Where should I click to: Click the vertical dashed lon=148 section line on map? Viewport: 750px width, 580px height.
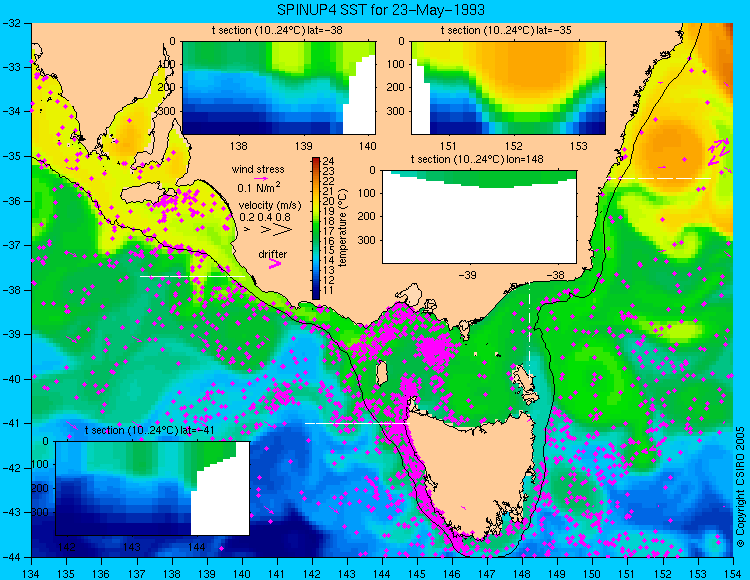529,330
